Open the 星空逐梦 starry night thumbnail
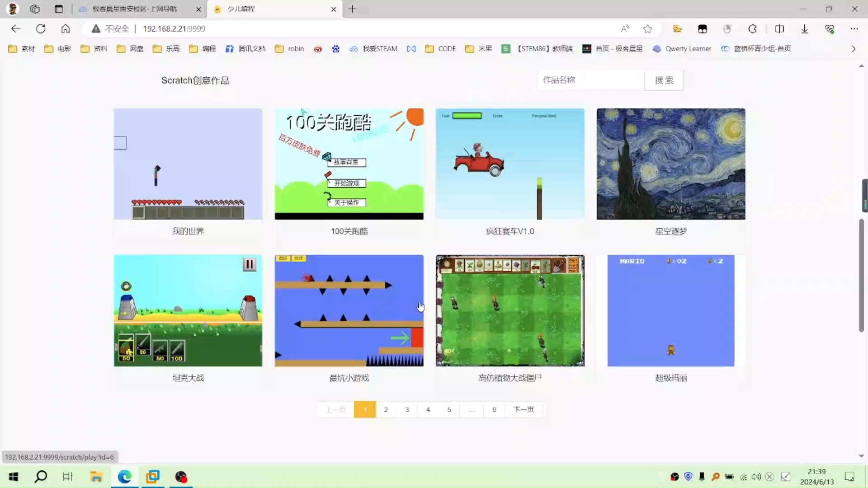The width and height of the screenshot is (868, 488). [x=671, y=164]
